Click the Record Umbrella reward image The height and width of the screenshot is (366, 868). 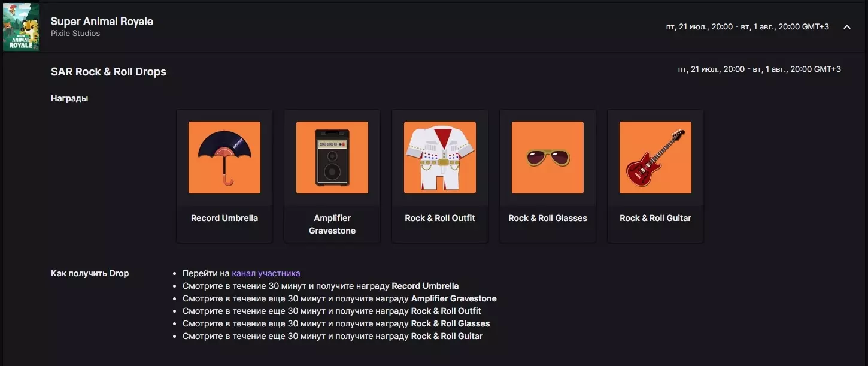coord(224,158)
